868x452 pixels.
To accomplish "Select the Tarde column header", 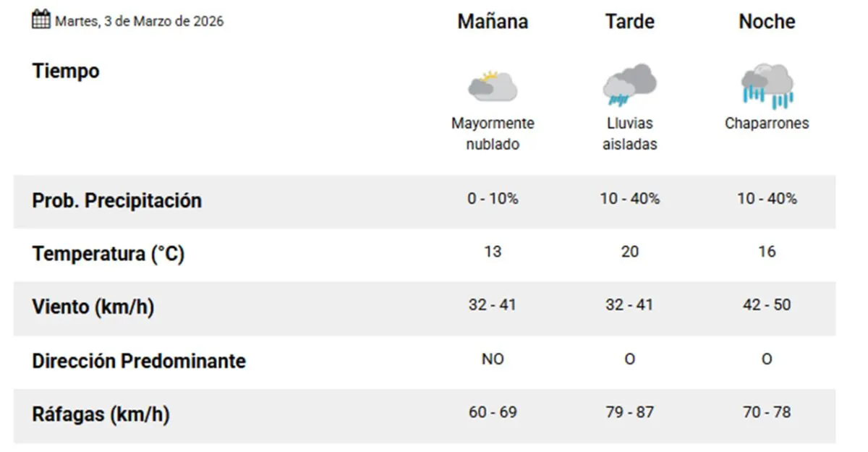I will pos(629,22).
